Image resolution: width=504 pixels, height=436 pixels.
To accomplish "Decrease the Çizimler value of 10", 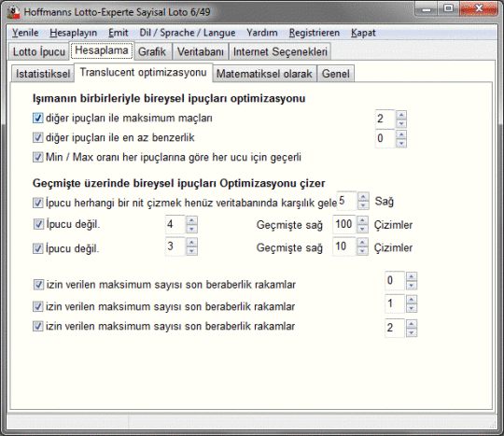I will pyautogui.click(x=362, y=251).
